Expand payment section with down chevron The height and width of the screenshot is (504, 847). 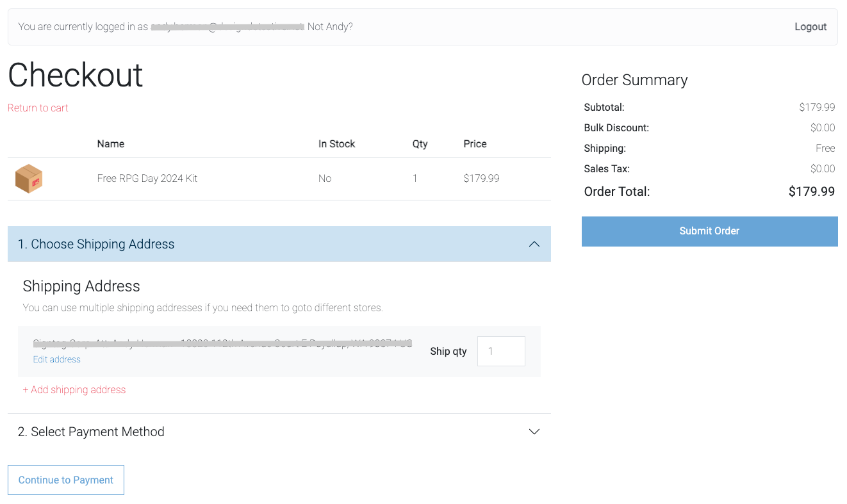click(x=534, y=432)
